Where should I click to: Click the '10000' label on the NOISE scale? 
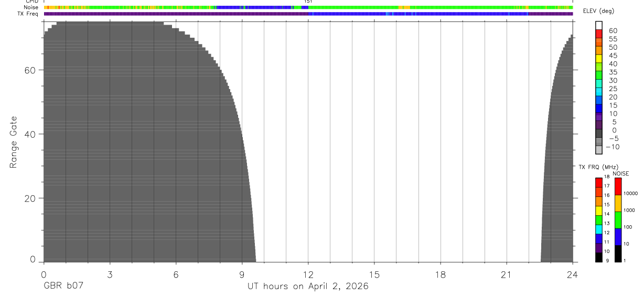[x=630, y=193]
